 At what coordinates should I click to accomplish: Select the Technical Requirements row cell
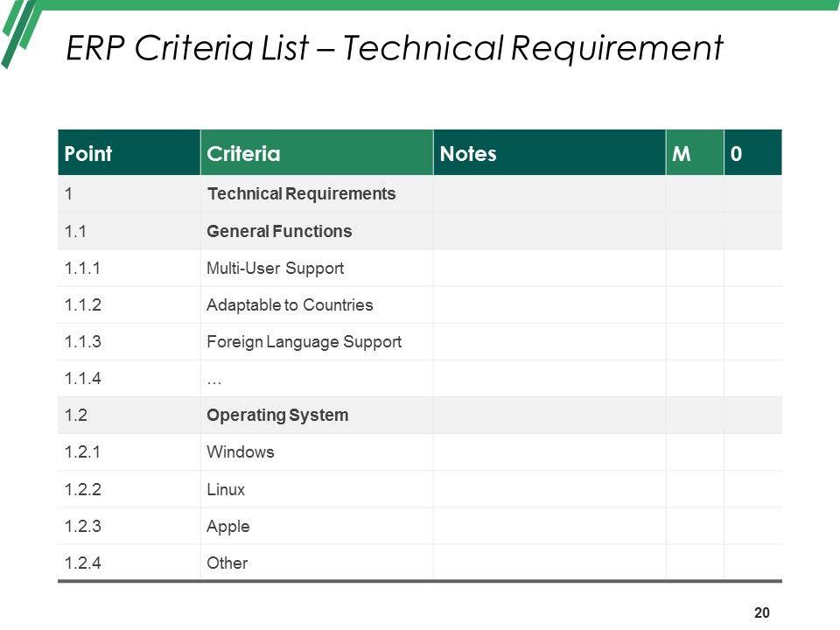301,193
